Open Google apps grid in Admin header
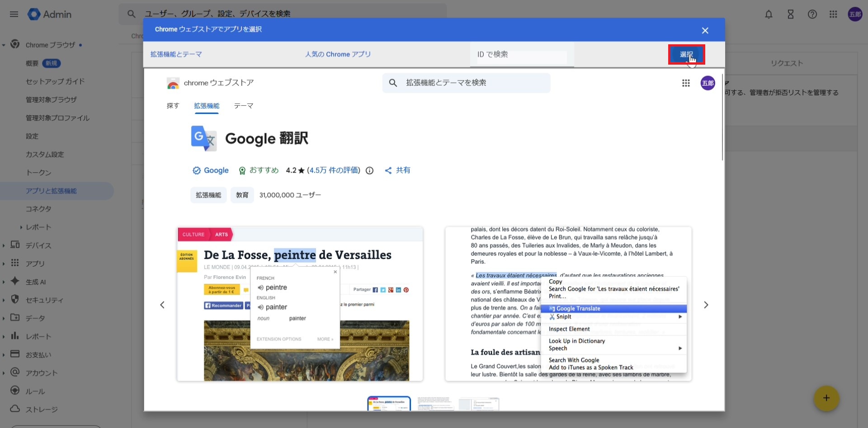This screenshot has height=428, width=868. 833,14
